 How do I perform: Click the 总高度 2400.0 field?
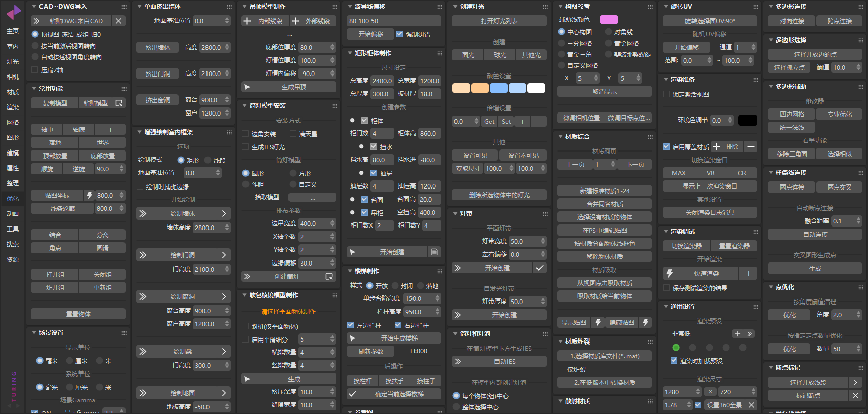coord(382,81)
